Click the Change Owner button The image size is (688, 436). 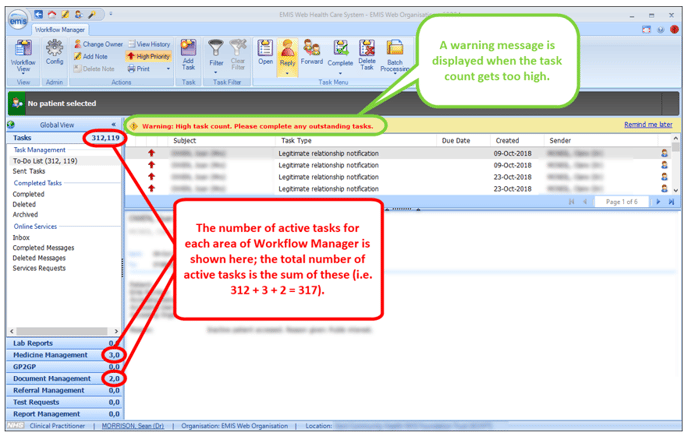98,44
